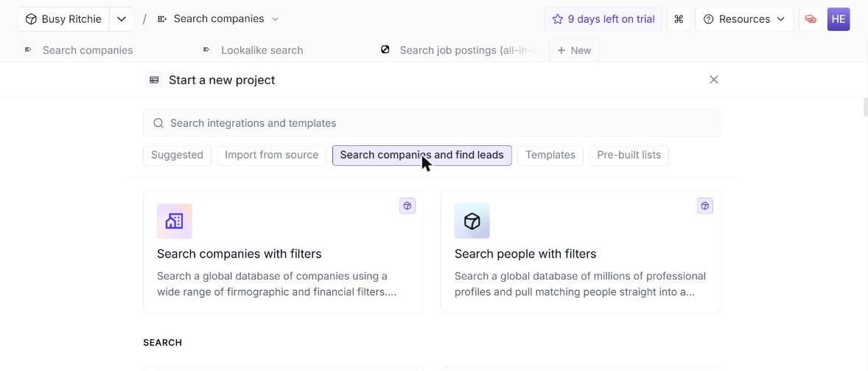Image resolution: width=868 pixels, height=371 pixels.
Task: Open the Search companies with filters card
Action: 283,252
